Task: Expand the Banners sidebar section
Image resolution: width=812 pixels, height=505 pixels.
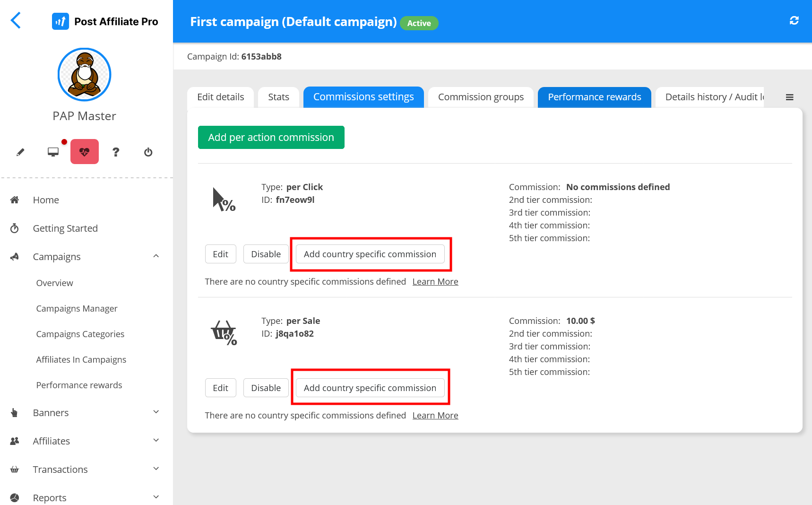Action: tap(156, 412)
